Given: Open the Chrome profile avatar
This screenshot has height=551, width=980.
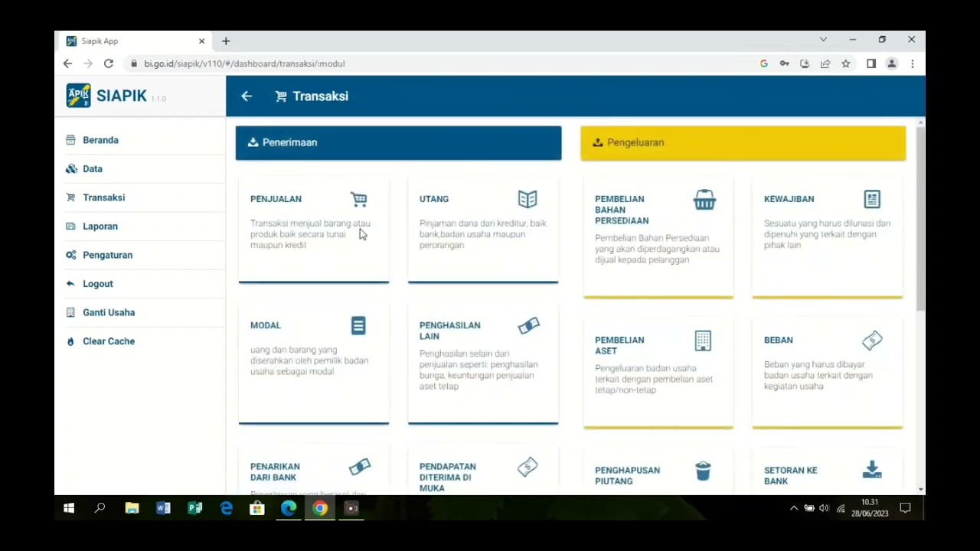Looking at the screenshot, I should click(x=891, y=64).
